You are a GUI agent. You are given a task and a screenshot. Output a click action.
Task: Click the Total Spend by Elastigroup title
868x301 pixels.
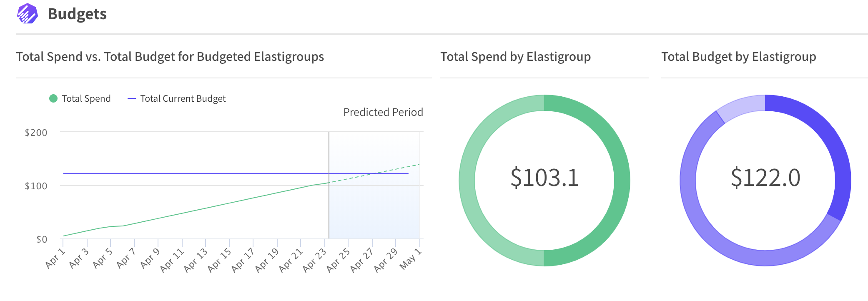pyautogui.click(x=515, y=57)
